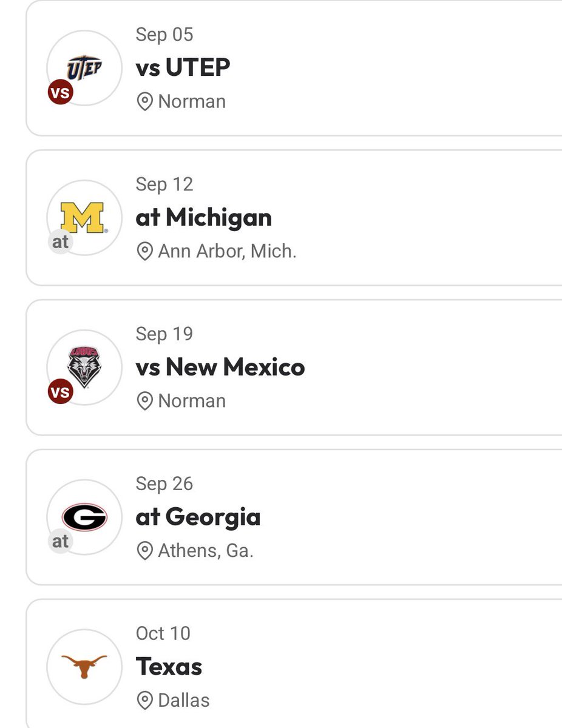This screenshot has height=728, width=562.
Task: Tap the Dallas location pin icon
Action: 144,701
